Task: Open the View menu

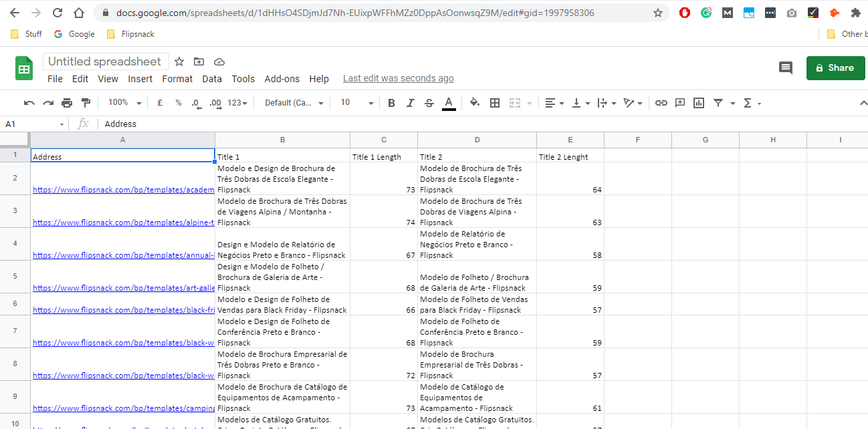Action: 108,79
